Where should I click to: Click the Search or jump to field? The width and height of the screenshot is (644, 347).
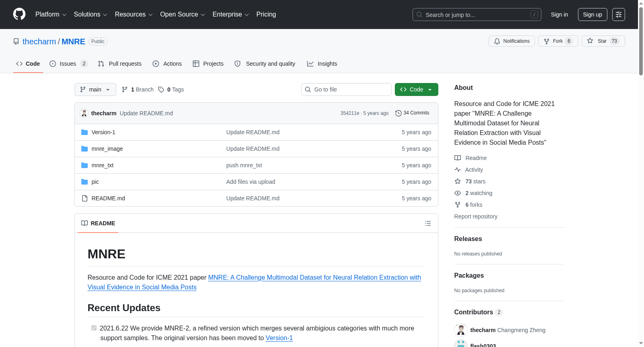pos(477,15)
